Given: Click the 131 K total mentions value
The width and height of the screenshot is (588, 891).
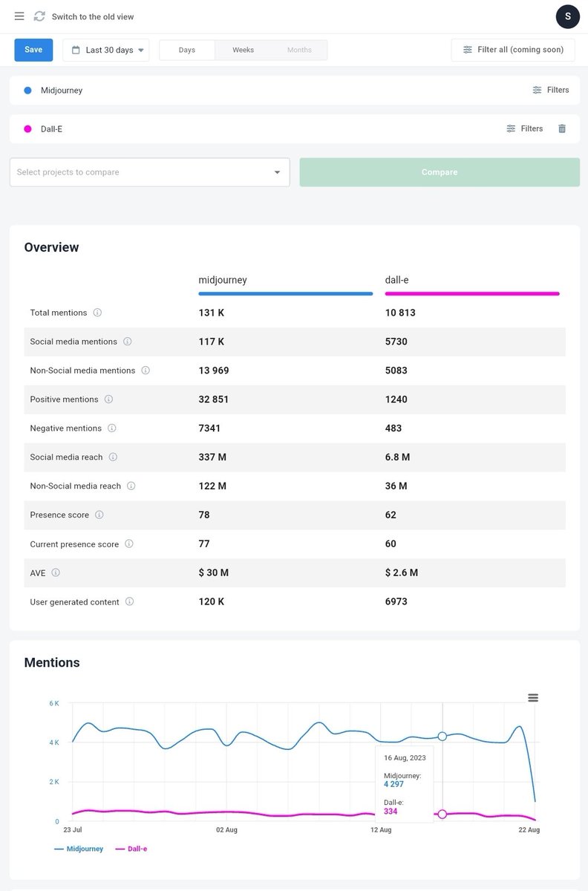Looking at the screenshot, I should click(212, 313).
